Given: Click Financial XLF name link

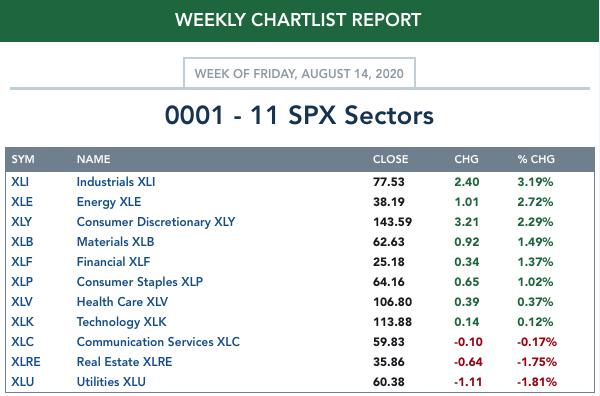Looking at the screenshot, I should [113, 262].
